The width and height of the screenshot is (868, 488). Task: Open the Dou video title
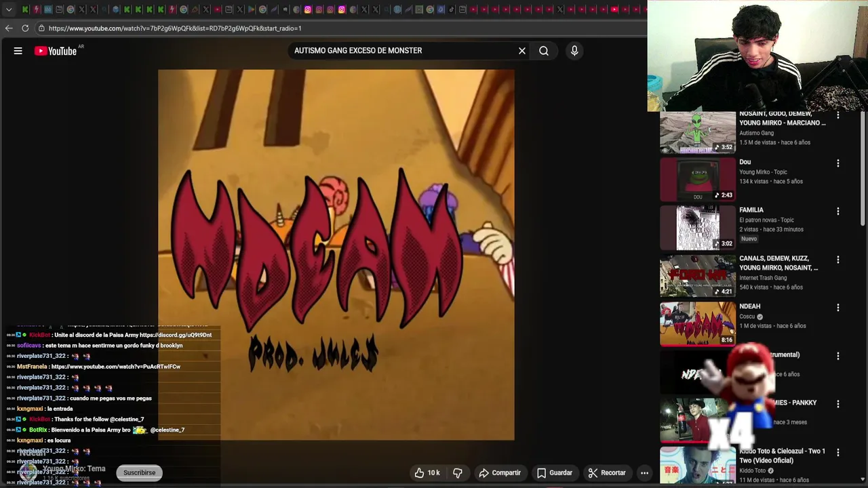pos(745,162)
